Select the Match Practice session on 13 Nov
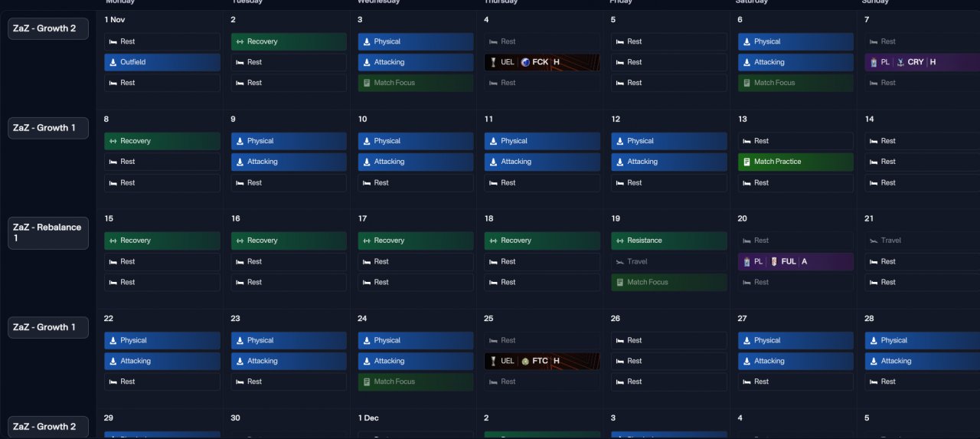This screenshot has width=980, height=439. 795,162
